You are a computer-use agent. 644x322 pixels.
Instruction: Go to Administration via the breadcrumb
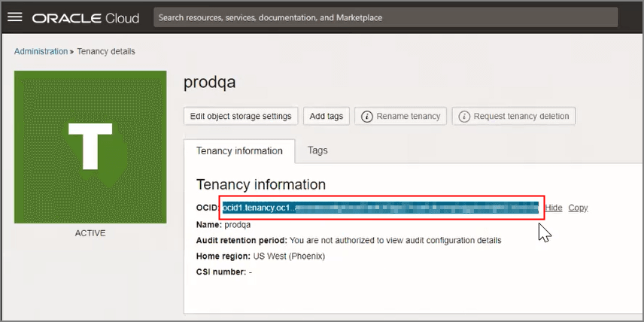[x=41, y=51]
